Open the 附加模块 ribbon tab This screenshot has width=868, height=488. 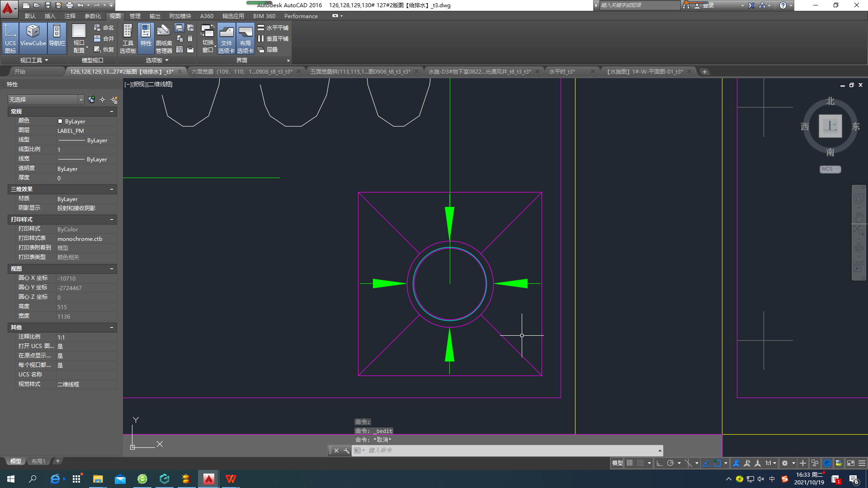[180, 16]
